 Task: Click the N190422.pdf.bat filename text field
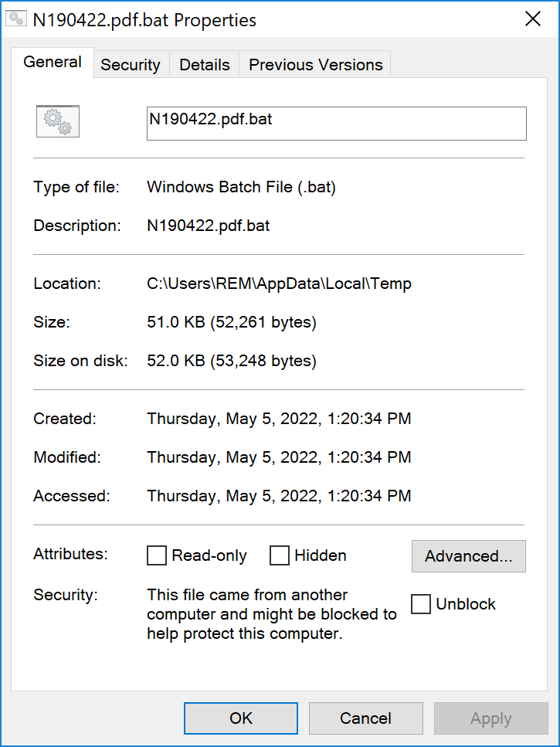336,123
